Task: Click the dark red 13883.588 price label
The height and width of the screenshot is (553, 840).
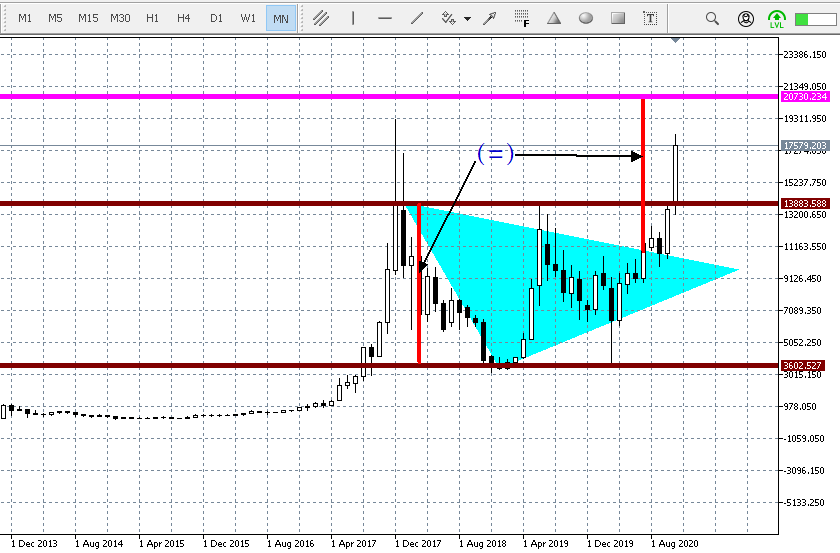Action: (x=806, y=204)
